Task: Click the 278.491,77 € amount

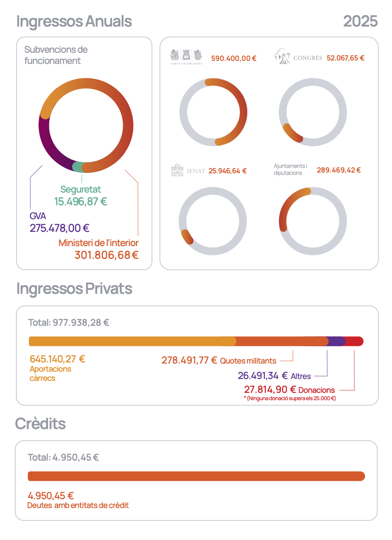Action: [x=189, y=360]
